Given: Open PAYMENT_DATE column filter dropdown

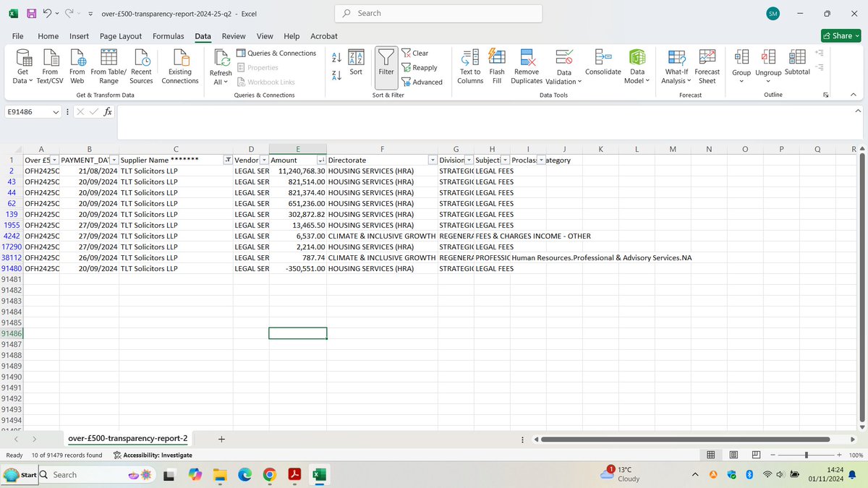Looking at the screenshot, I should coord(113,160).
